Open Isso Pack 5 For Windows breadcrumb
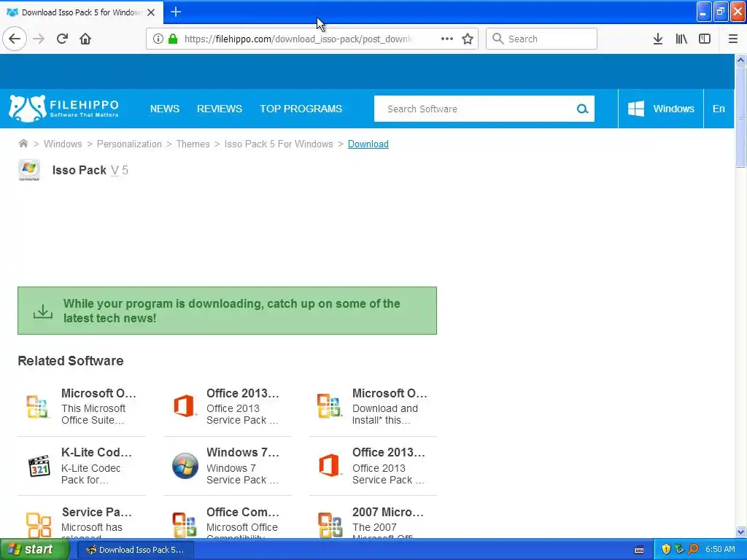747x560 pixels. pos(279,144)
